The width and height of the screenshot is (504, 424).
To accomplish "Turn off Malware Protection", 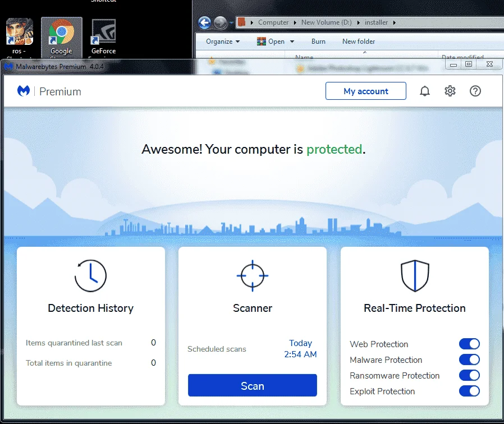I will (469, 360).
